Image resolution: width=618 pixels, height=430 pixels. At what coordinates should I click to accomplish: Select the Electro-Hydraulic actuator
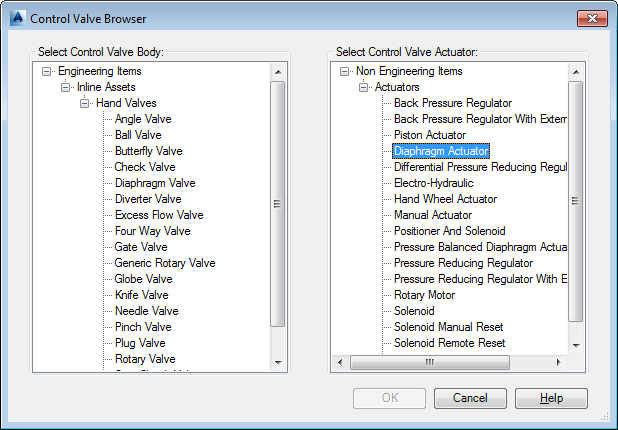pyautogui.click(x=434, y=183)
